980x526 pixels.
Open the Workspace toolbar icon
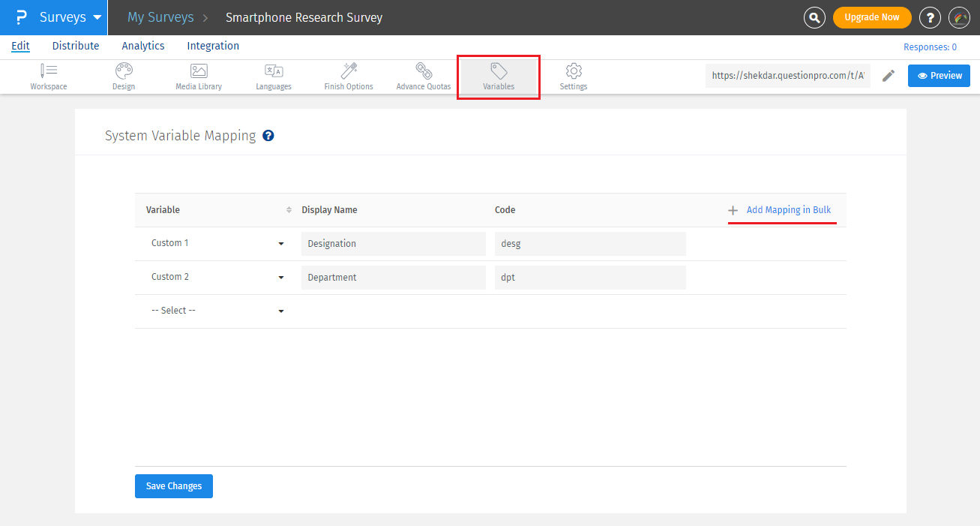pyautogui.click(x=49, y=71)
